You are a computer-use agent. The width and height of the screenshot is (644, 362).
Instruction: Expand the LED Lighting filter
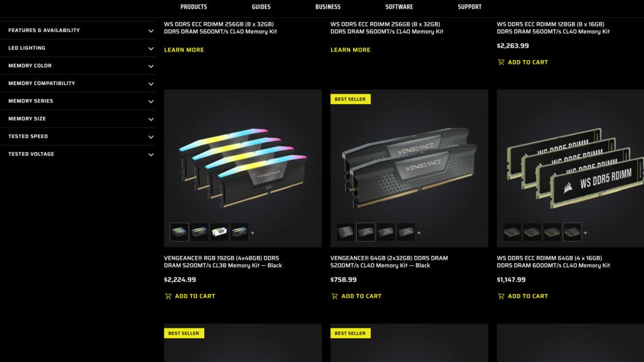click(x=78, y=48)
